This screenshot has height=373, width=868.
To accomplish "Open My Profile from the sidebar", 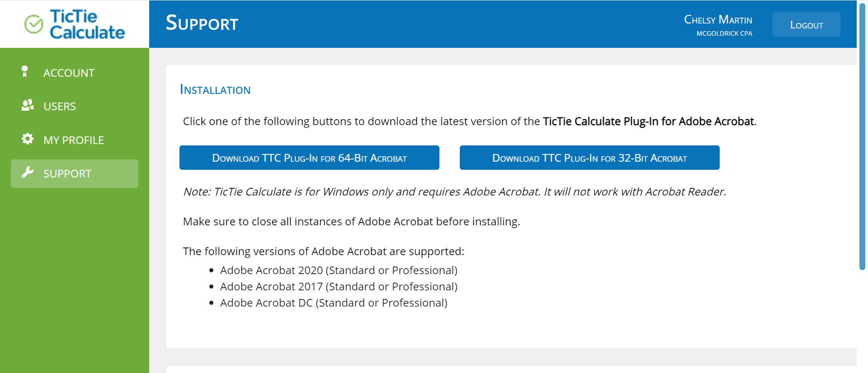I will (74, 140).
